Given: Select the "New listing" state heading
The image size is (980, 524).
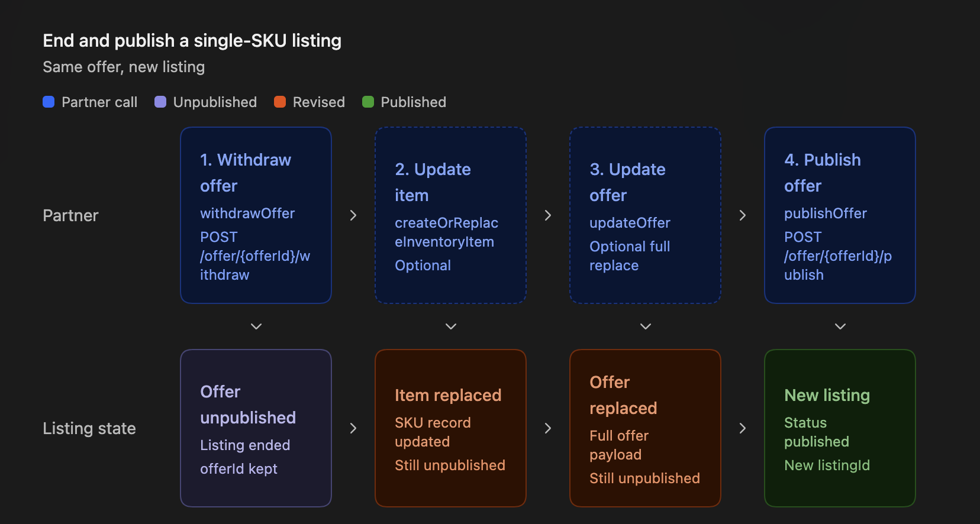Looking at the screenshot, I should click(827, 395).
